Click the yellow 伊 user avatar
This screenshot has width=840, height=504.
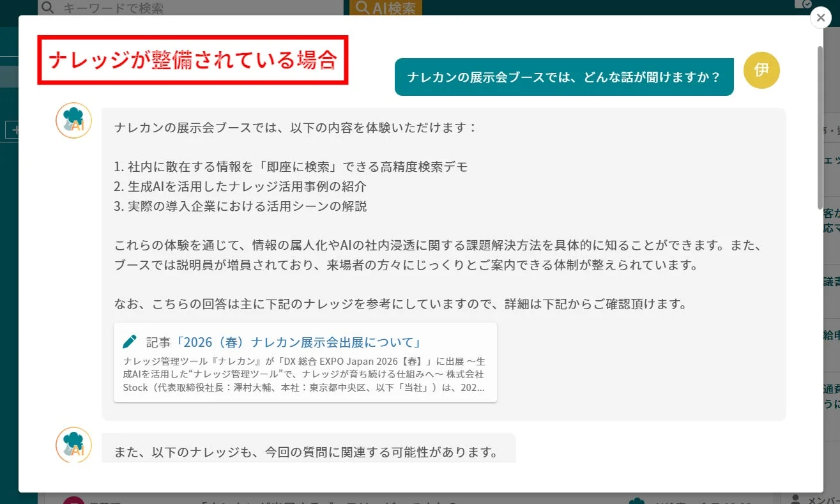(x=761, y=70)
